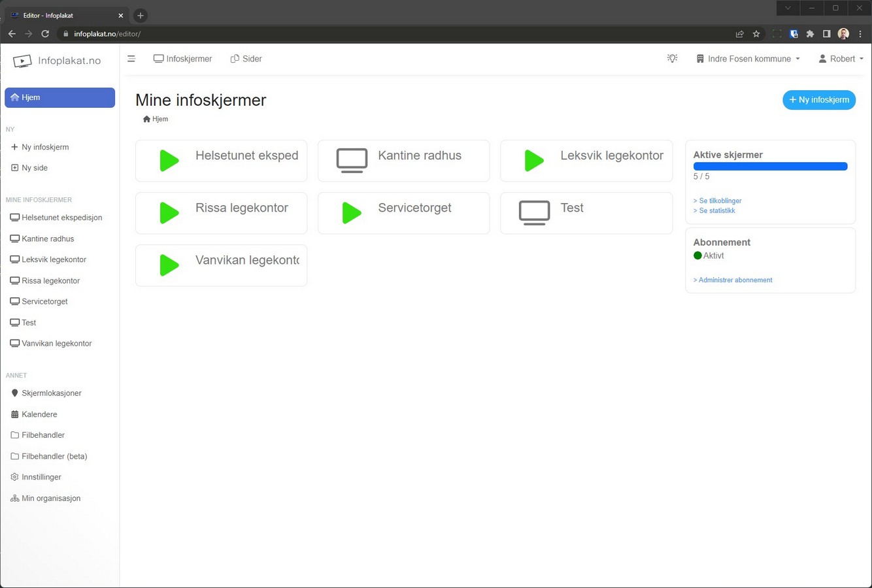Click the Aktive skjermer progress bar
This screenshot has height=588, width=872.
coord(770,167)
